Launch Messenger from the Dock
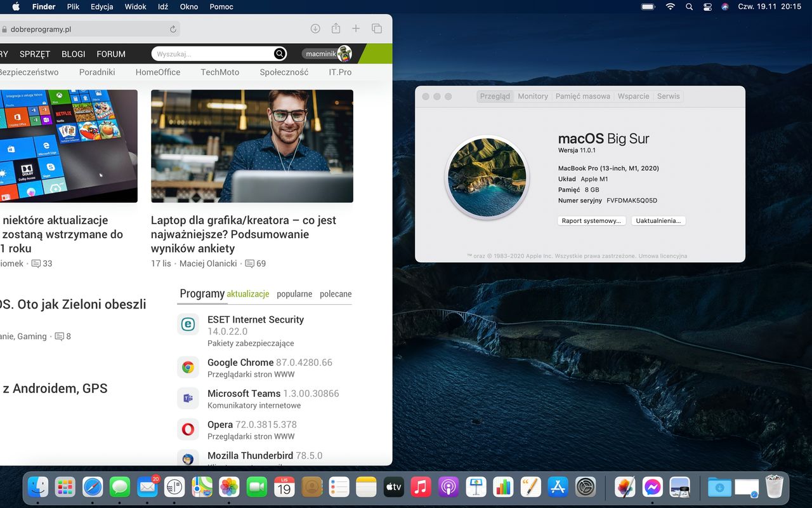812x508 pixels. click(652, 487)
